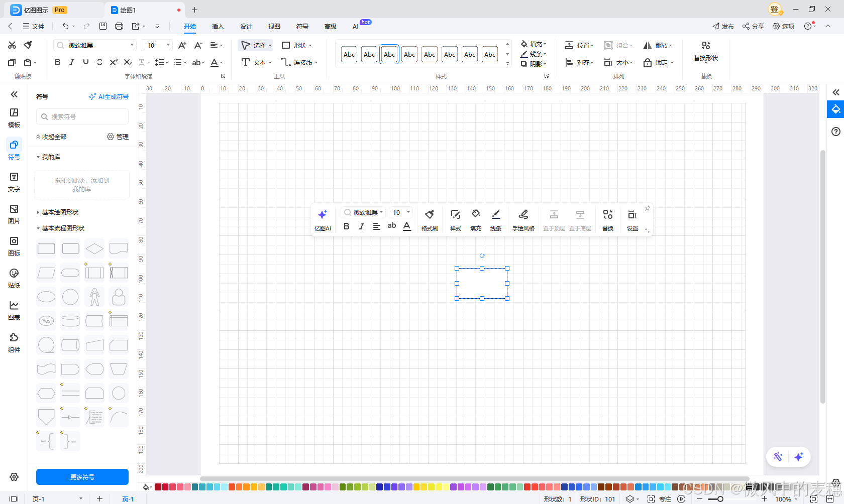
Task: Click Format Painter in floating toolbar
Action: pyautogui.click(x=430, y=219)
